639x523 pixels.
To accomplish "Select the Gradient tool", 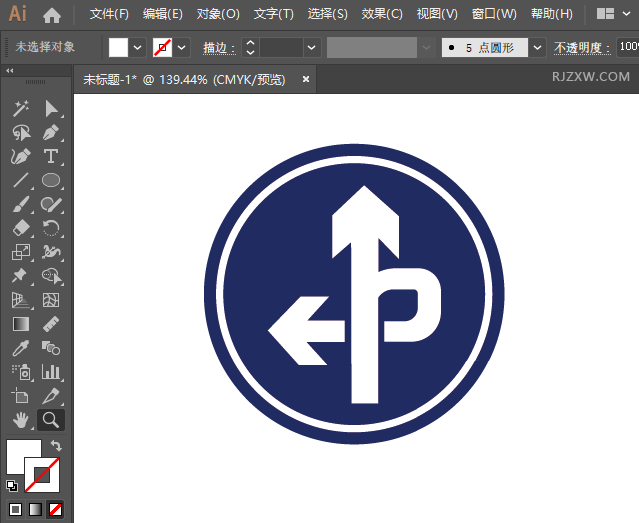I will [20, 324].
